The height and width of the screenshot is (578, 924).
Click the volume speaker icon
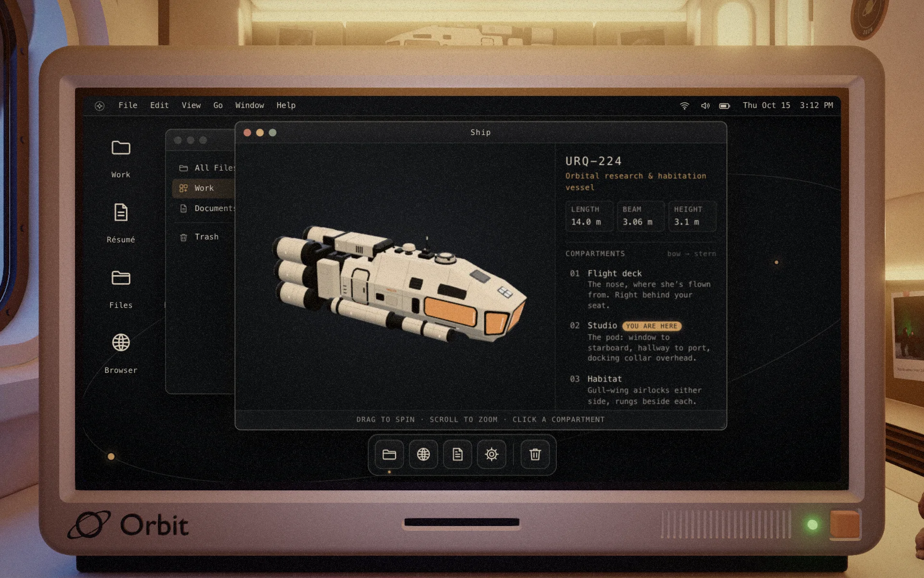pos(705,105)
